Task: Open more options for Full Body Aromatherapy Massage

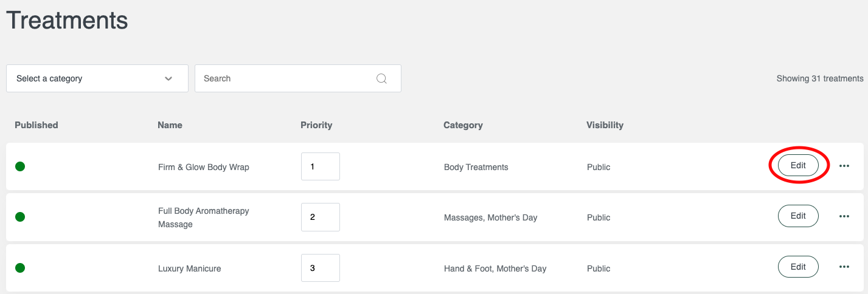Action: coord(844,216)
